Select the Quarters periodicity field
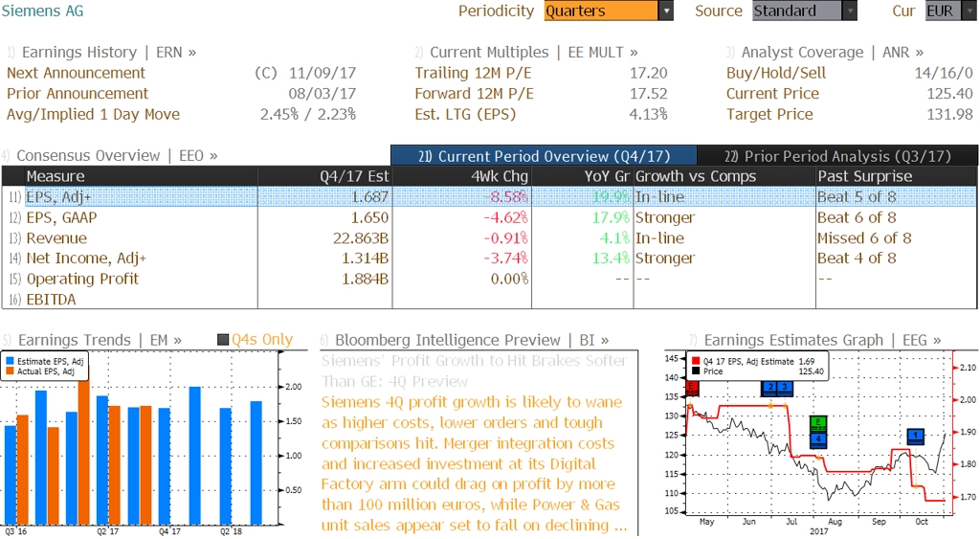 (x=601, y=11)
